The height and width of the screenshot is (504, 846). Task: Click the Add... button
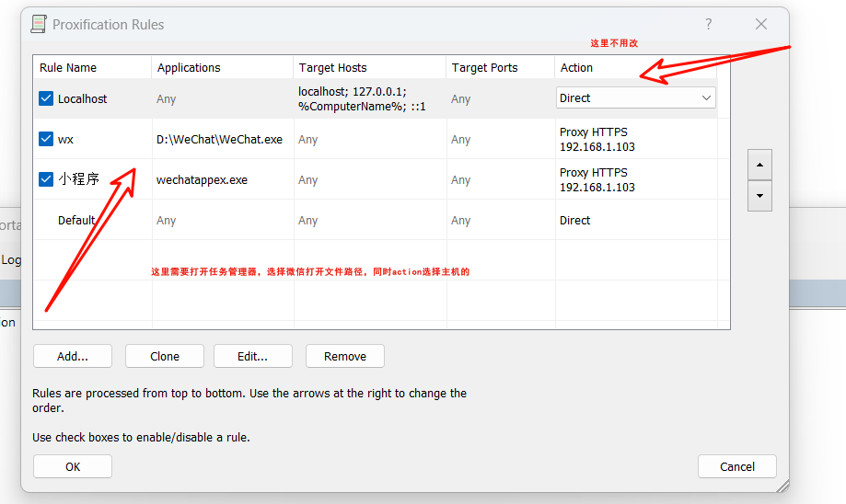click(x=73, y=356)
